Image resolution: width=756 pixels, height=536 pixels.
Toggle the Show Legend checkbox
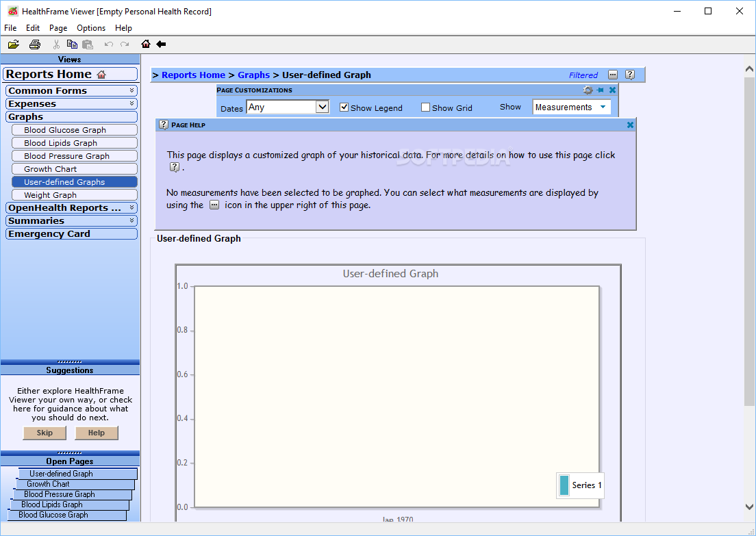(x=344, y=107)
